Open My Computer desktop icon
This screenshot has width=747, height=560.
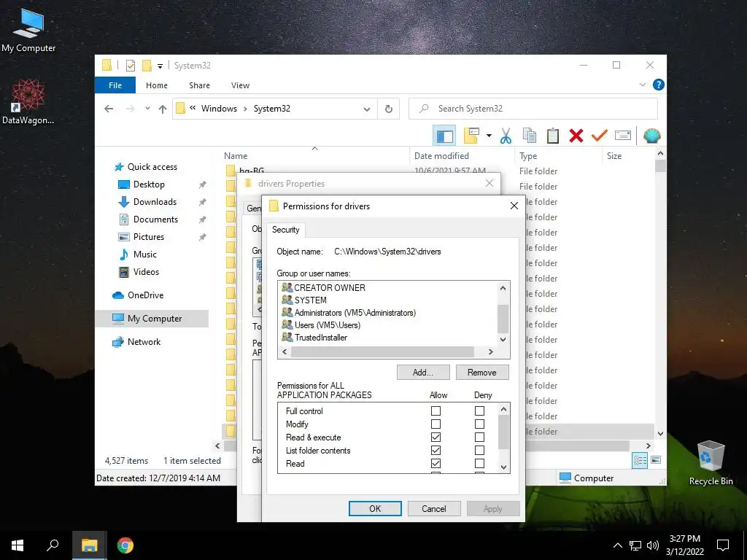[28, 29]
